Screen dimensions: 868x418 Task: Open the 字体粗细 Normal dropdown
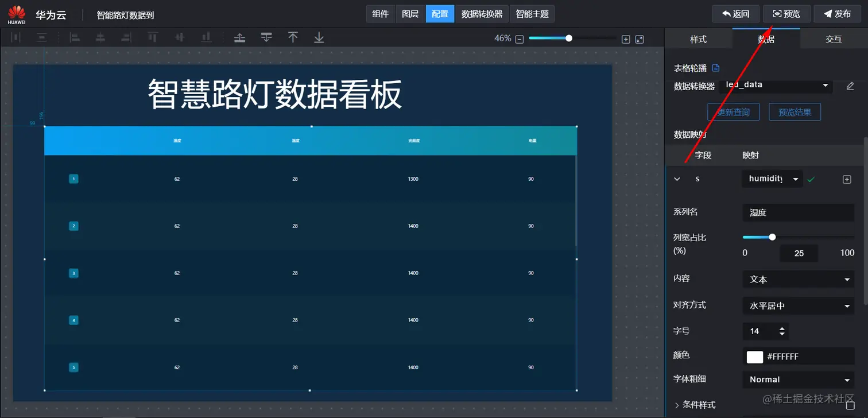point(798,380)
